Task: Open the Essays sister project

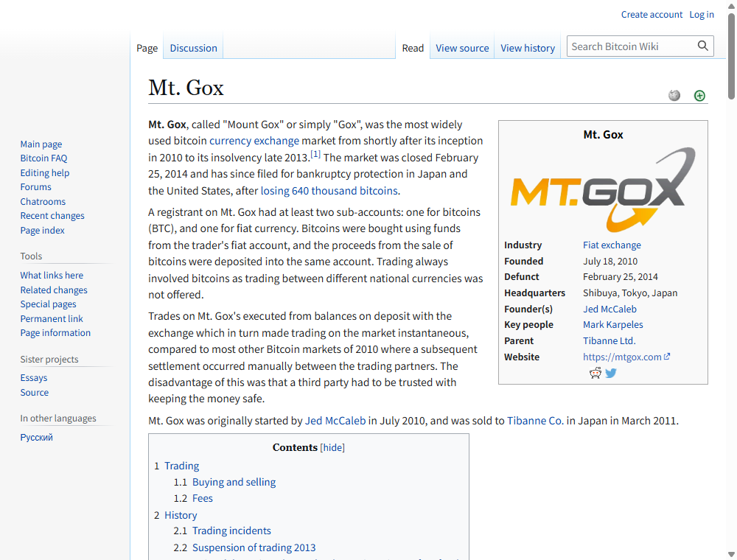Action: [x=34, y=378]
